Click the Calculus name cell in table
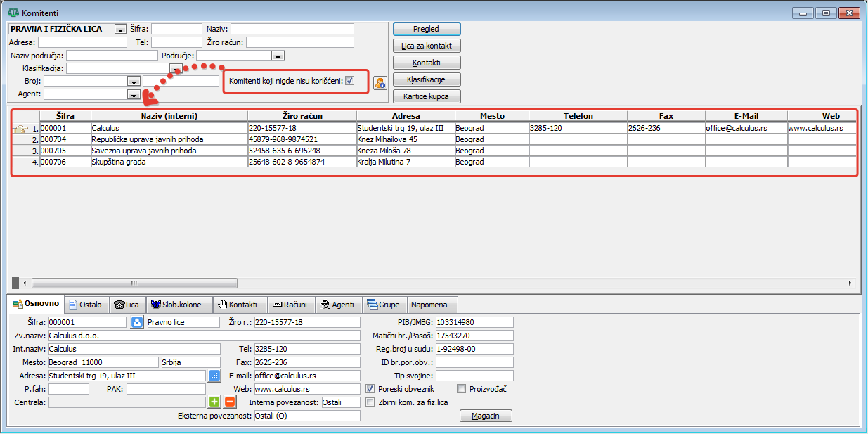This screenshot has width=868, height=434. pyautogui.click(x=169, y=129)
